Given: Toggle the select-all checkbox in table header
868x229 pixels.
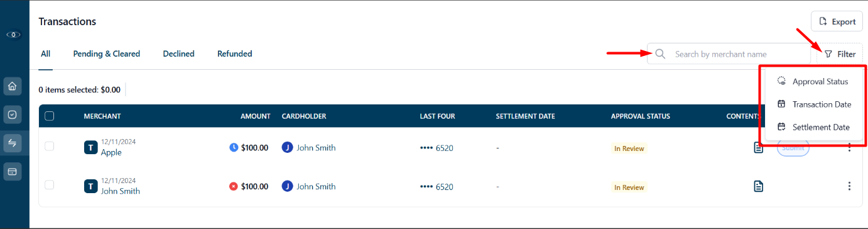Looking at the screenshot, I should pos(50,116).
